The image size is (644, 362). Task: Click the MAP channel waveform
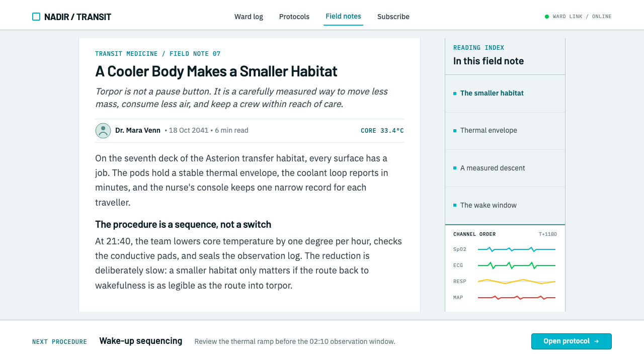[x=517, y=298]
